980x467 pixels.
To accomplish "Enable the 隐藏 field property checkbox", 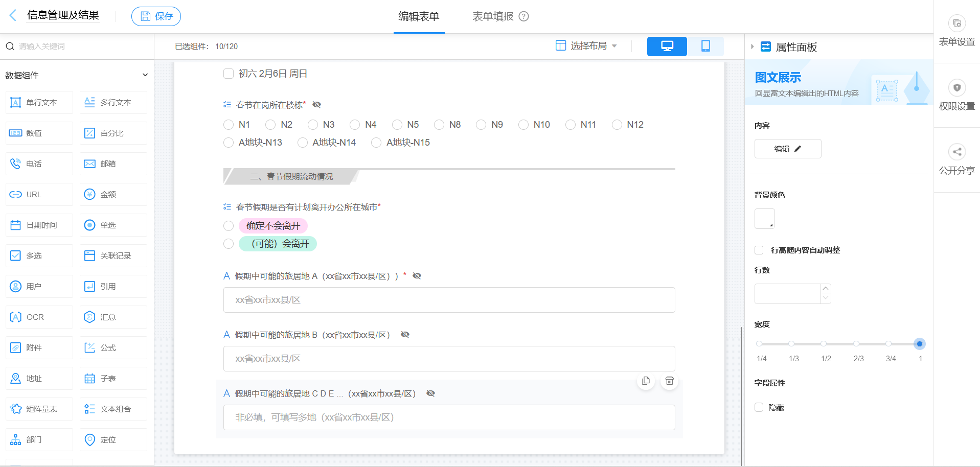I will (759, 407).
